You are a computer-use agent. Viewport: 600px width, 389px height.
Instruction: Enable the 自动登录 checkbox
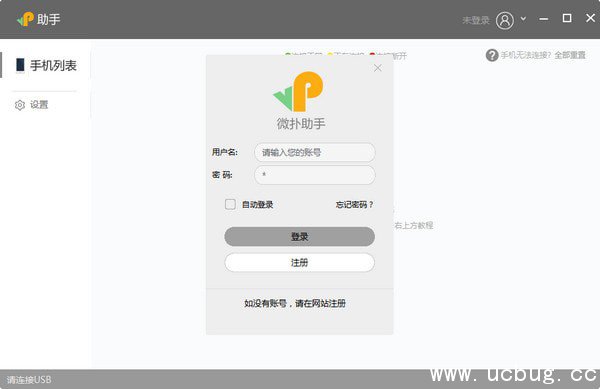click(x=230, y=204)
